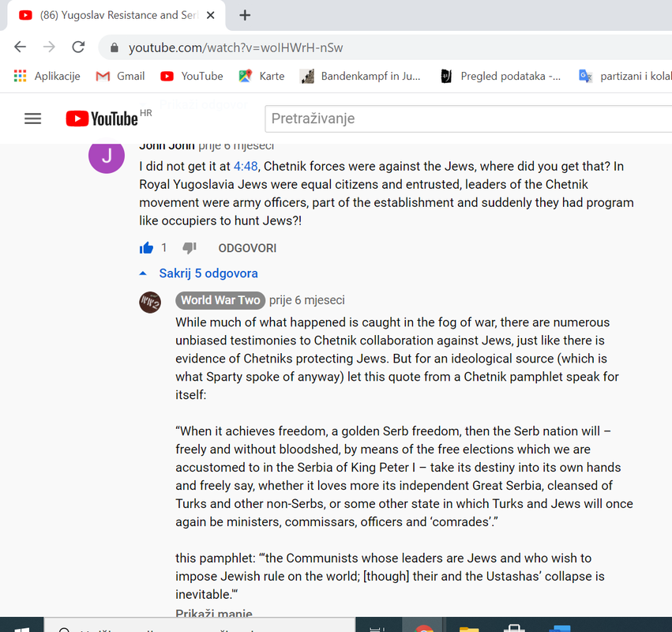This screenshot has height=632, width=672.
Task: Dislike John John's comment with thumbs down
Action: click(x=190, y=248)
